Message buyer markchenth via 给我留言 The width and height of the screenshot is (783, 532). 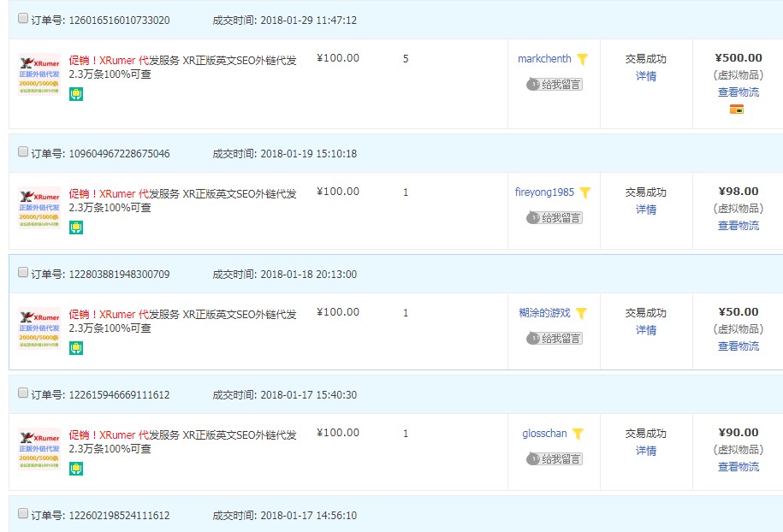[555, 85]
